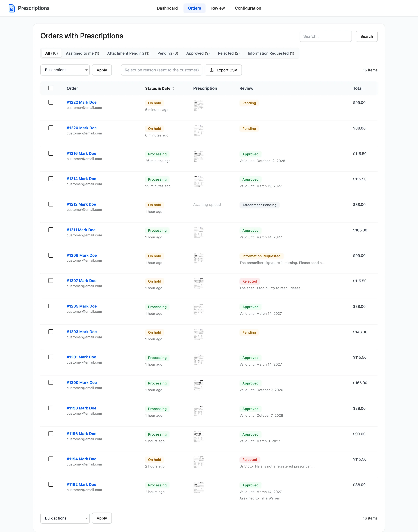Open order #1203 Mark Doe link

click(x=81, y=331)
